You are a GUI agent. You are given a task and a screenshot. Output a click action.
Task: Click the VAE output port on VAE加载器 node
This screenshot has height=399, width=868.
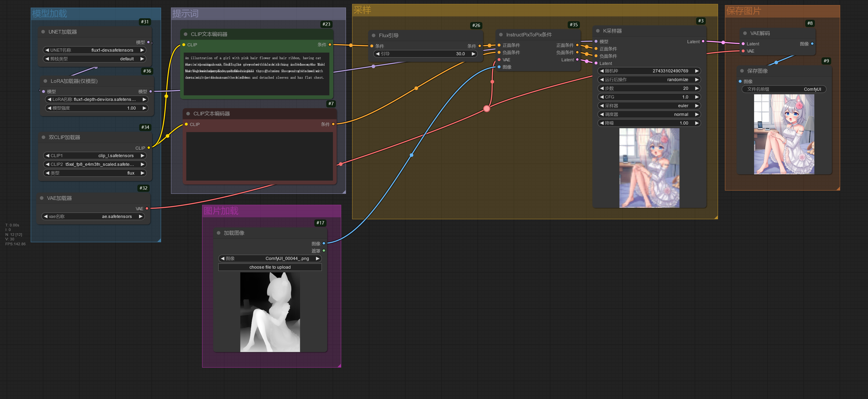click(147, 209)
